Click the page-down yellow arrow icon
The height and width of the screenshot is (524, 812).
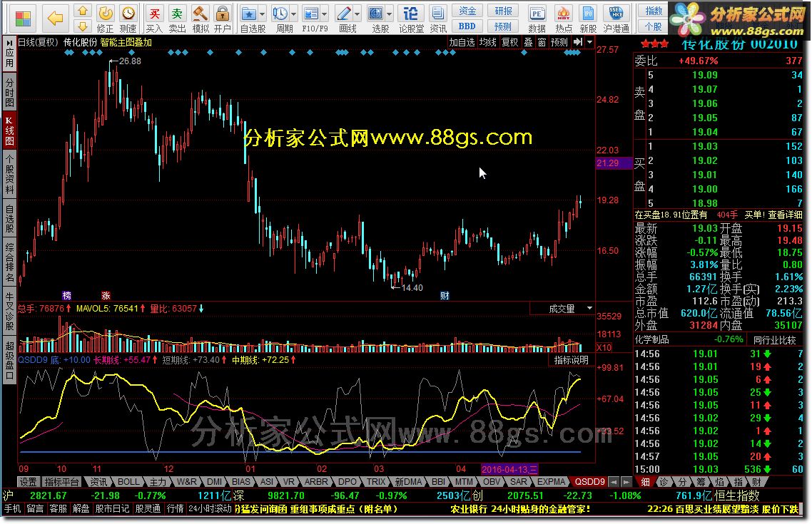point(82,26)
